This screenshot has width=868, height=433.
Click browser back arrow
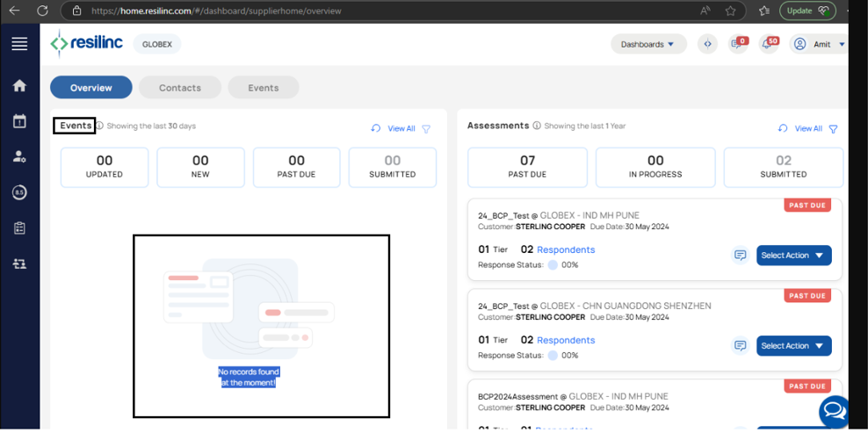pos(14,11)
